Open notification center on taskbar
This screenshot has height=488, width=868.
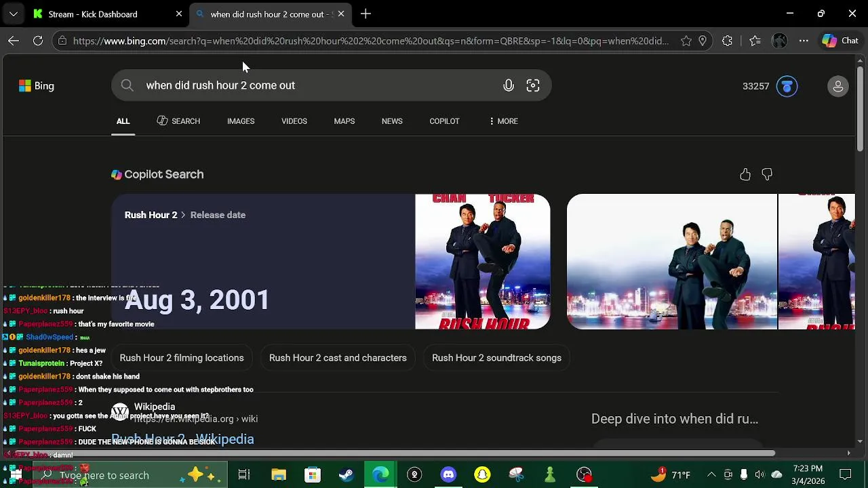pyautogui.click(x=846, y=475)
